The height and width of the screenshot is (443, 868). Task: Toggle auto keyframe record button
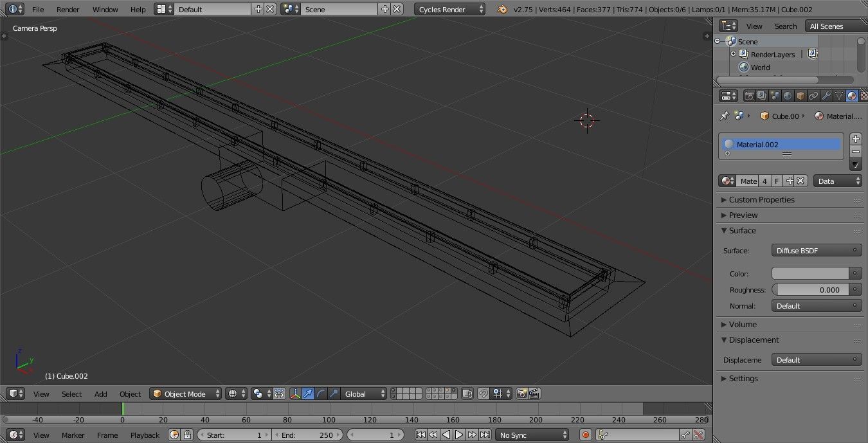pos(586,435)
